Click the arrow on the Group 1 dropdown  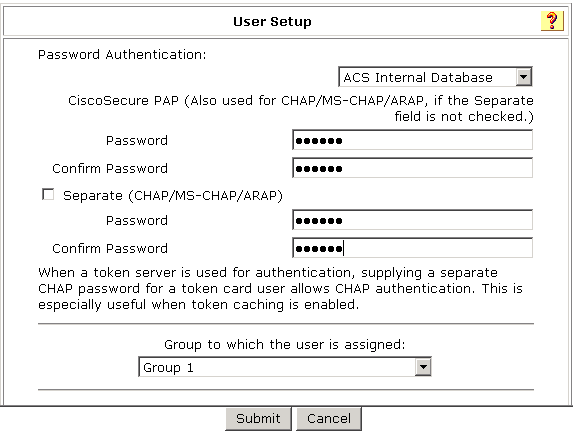point(423,367)
